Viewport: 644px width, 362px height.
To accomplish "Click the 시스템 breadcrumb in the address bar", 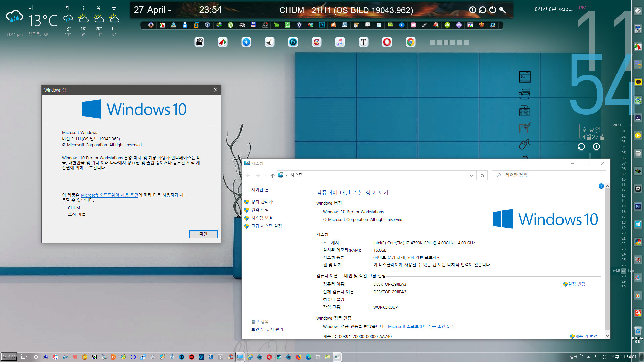I will click(x=296, y=175).
